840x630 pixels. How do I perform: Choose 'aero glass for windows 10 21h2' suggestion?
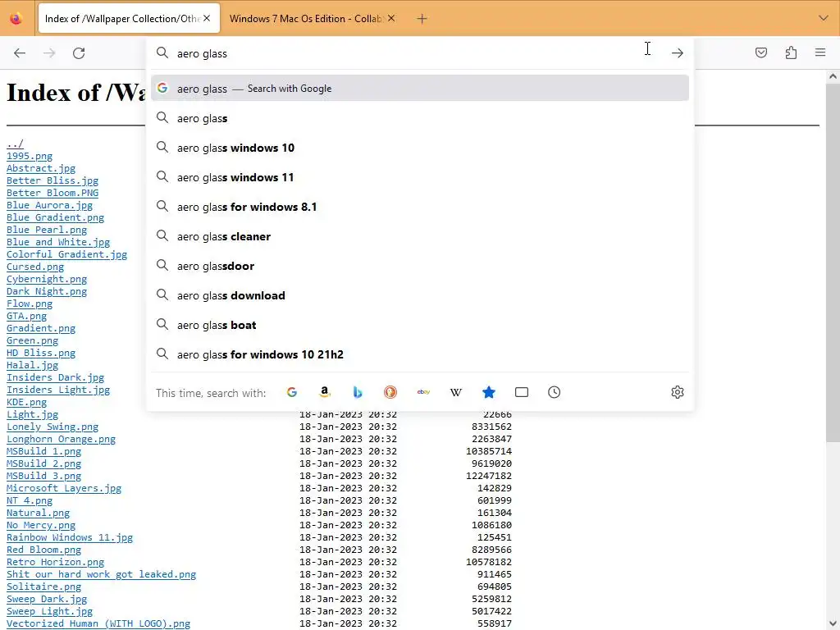tap(419, 354)
